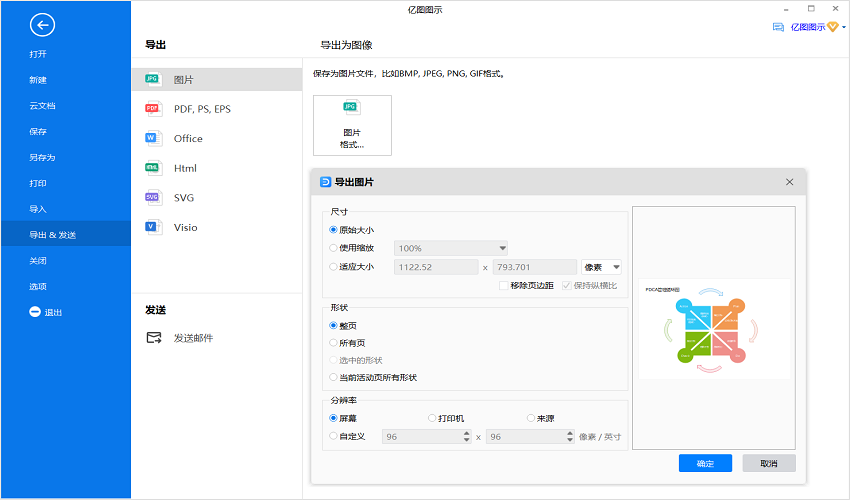Select the 自定义 resolution radio
850x500 pixels.
[333, 436]
